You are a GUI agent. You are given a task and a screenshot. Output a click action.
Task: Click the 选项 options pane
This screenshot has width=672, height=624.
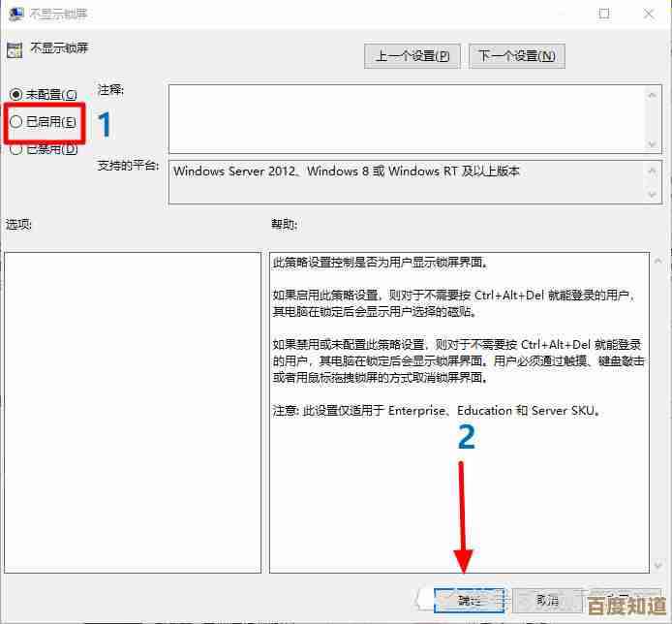pyautogui.click(x=133, y=412)
